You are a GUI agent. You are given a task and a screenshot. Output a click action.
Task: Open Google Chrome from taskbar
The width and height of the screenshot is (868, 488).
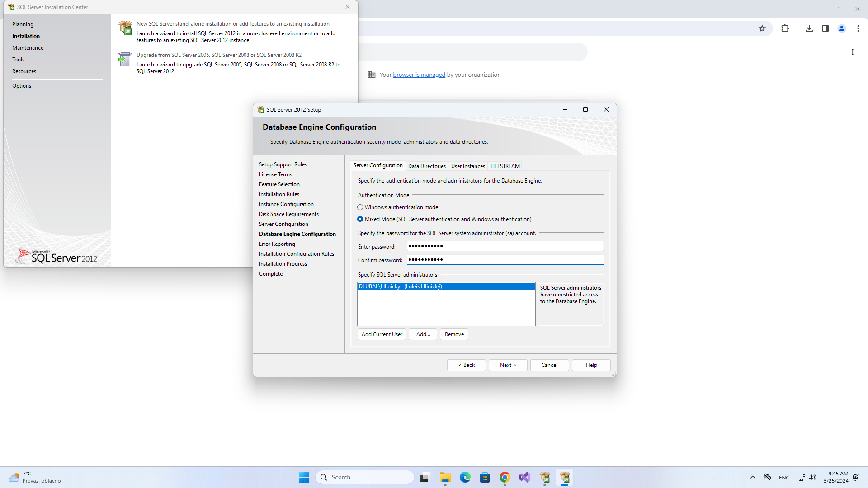[503, 477]
